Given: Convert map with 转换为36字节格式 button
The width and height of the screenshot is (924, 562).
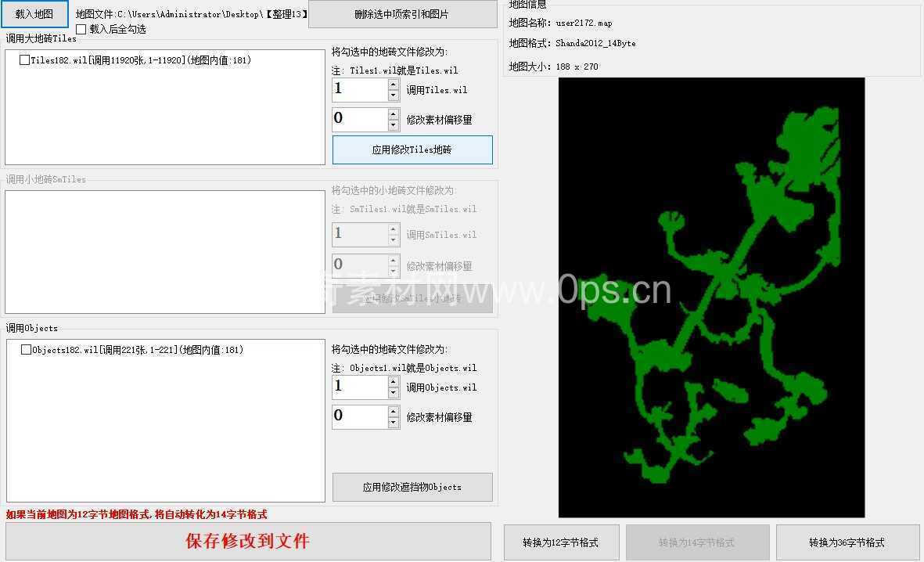Looking at the screenshot, I should click(x=847, y=542).
